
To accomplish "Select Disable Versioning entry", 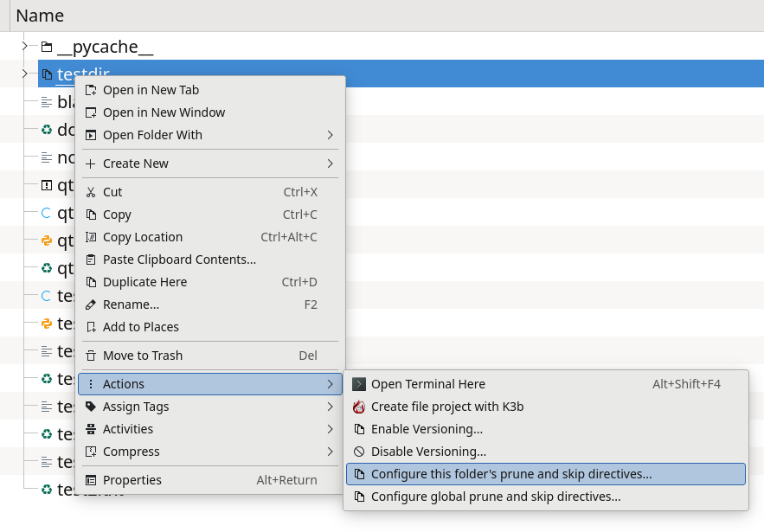I will [x=546, y=452].
